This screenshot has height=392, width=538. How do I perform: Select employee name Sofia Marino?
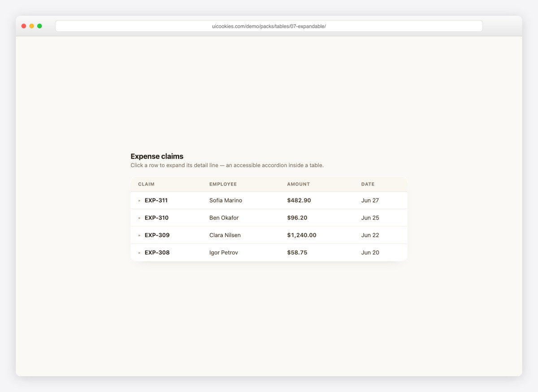[x=226, y=200]
